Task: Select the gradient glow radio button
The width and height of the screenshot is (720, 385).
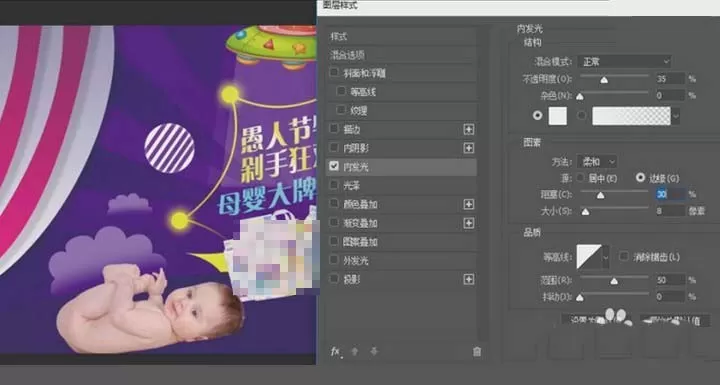Action: (x=582, y=115)
